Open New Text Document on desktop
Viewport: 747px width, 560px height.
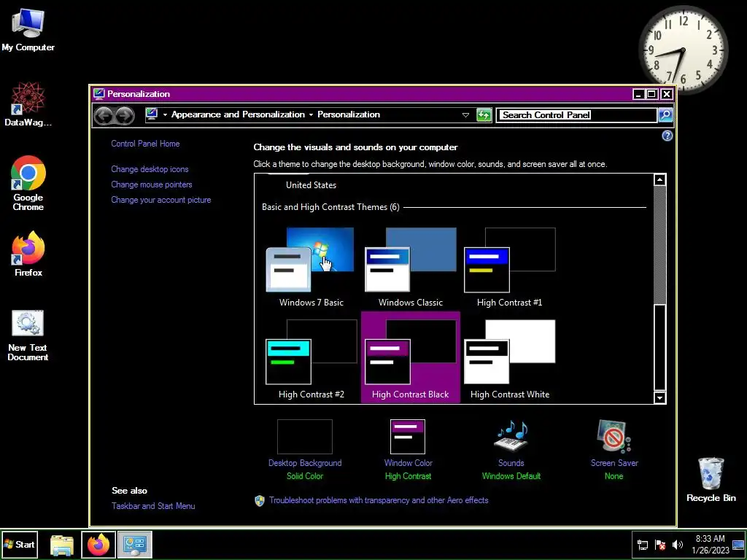(28, 335)
